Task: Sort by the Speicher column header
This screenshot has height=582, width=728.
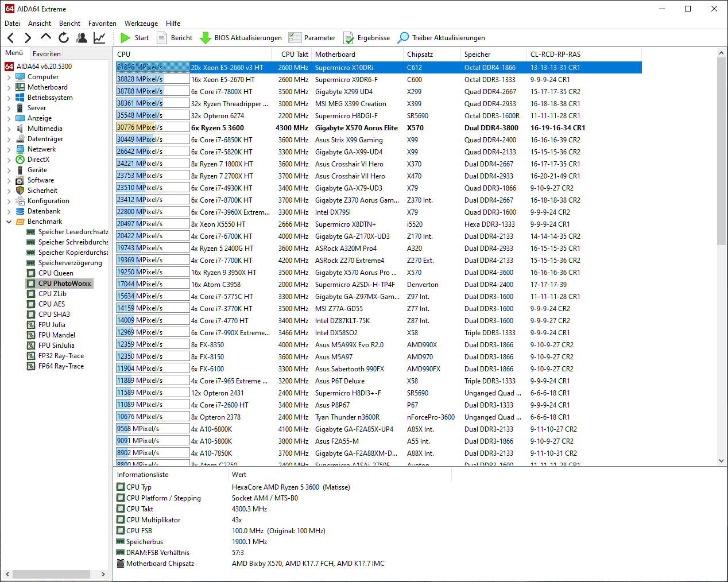Action: coord(494,55)
